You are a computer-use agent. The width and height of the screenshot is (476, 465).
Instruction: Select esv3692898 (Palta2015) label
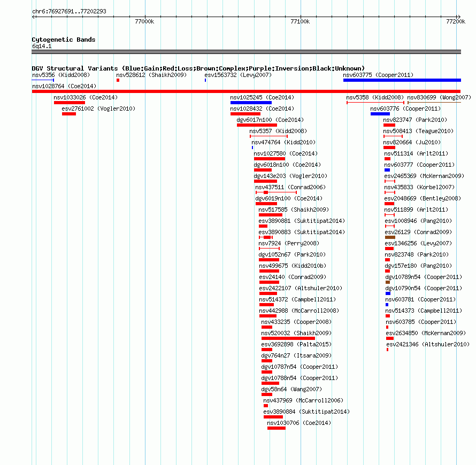click(296, 344)
